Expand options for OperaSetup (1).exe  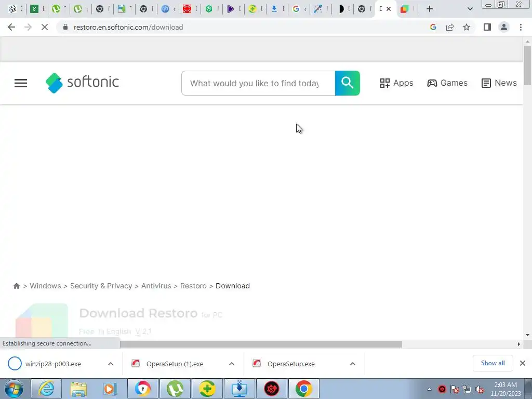[232, 364]
